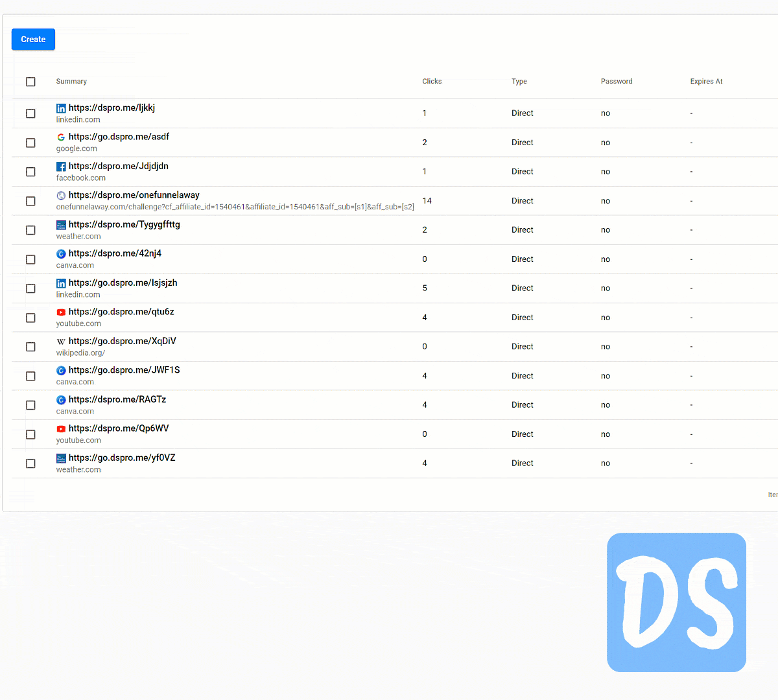Viewport: 778px width, 700px height.
Task: Click the Expires At column header
Action: click(706, 82)
